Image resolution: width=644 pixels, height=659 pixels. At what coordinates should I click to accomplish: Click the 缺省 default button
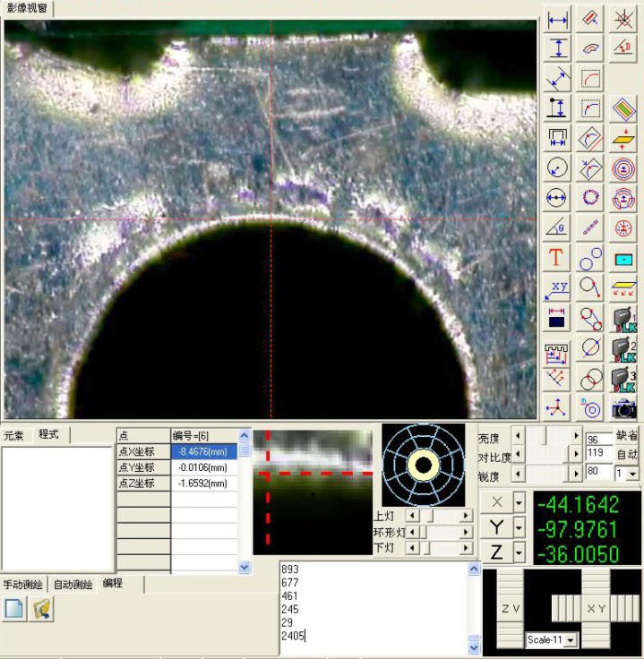[628, 436]
